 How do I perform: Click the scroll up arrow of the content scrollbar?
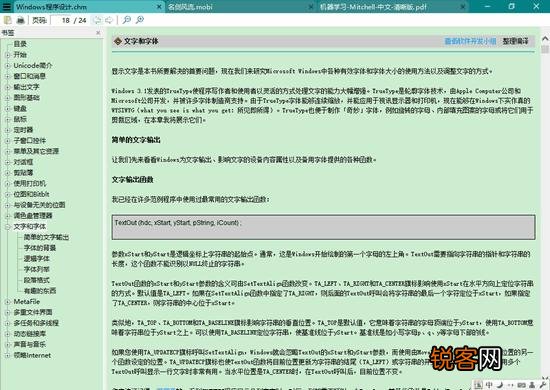point(545,39)
